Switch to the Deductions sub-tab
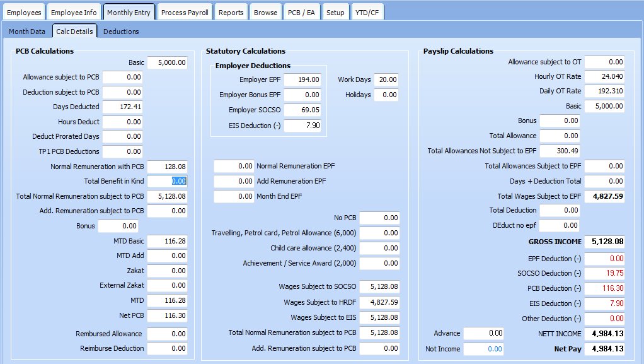 (x=121, y=32)
